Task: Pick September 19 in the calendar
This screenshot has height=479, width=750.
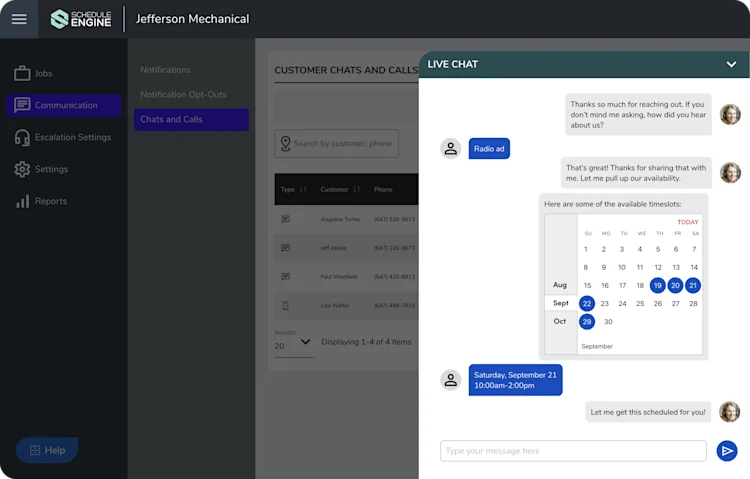Action: 658,286
